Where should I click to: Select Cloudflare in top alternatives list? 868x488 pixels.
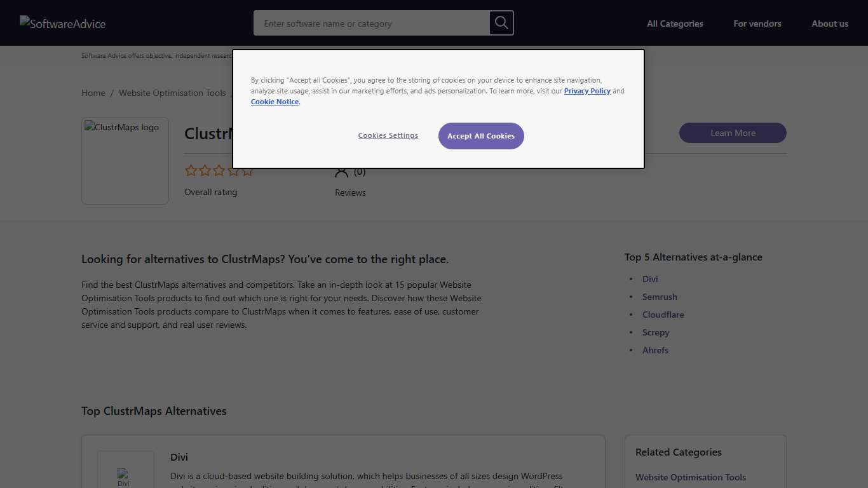[x=663, y=315]
